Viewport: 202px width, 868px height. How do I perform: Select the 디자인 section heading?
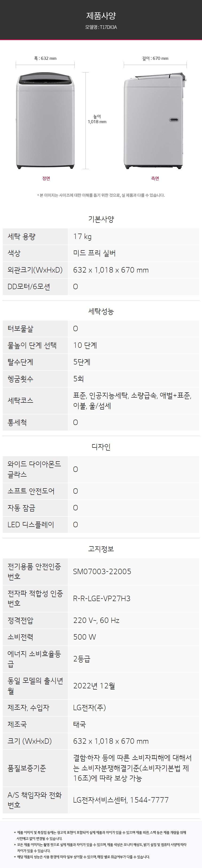point(101,447)
